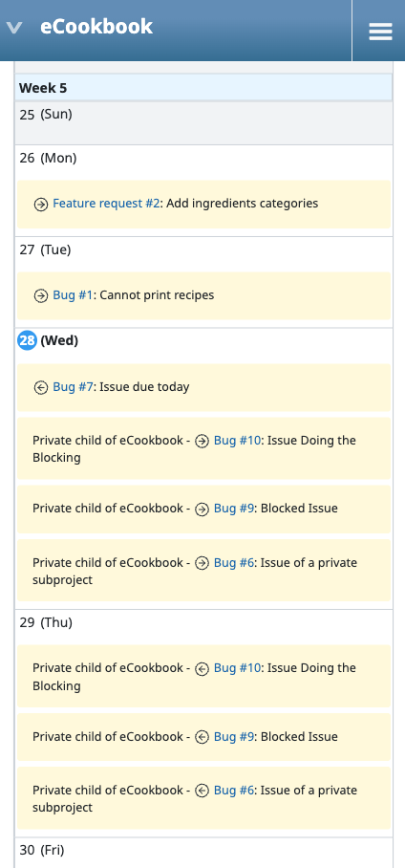Open Bug #9 link under Thursday 29
The image size is (405, 868).
point(234,736)
